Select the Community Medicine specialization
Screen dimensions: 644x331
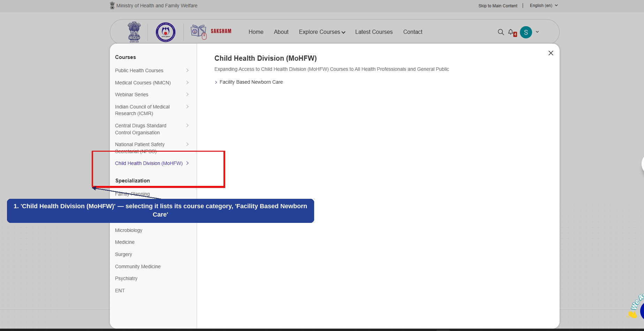pos(138,266)
